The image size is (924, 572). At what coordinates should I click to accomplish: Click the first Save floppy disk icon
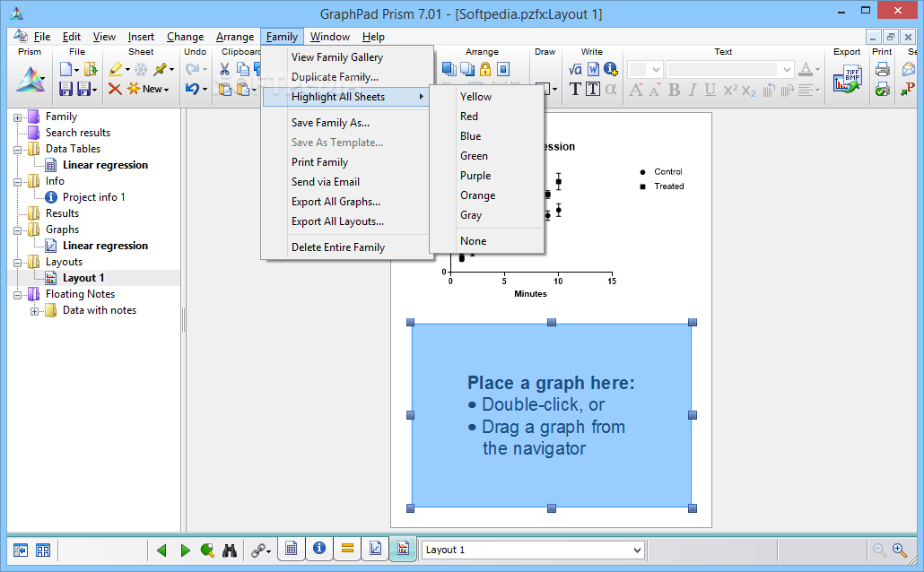pyautogui.click(x=65, y=89)
